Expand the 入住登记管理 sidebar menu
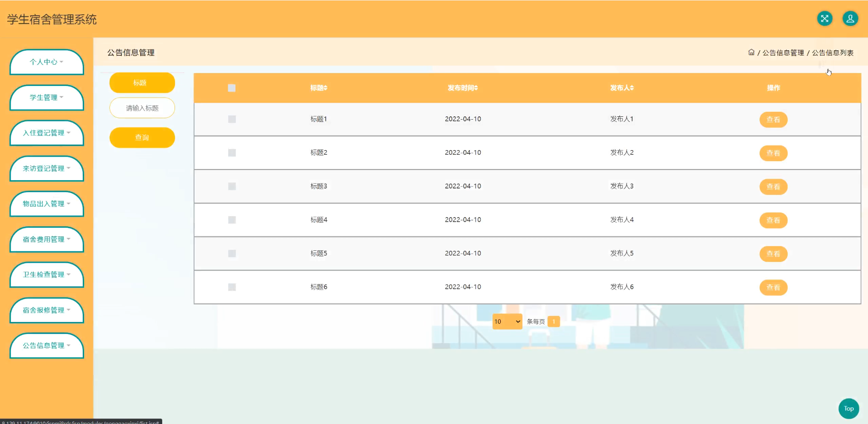868x424 pixels. click(47, 133)
